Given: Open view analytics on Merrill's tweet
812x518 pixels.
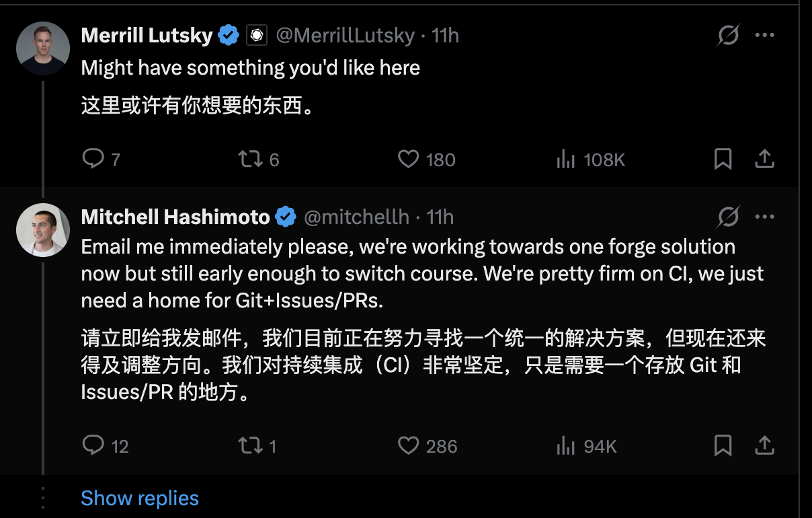Looking at the screenshot, I should (x=567, y=159).
